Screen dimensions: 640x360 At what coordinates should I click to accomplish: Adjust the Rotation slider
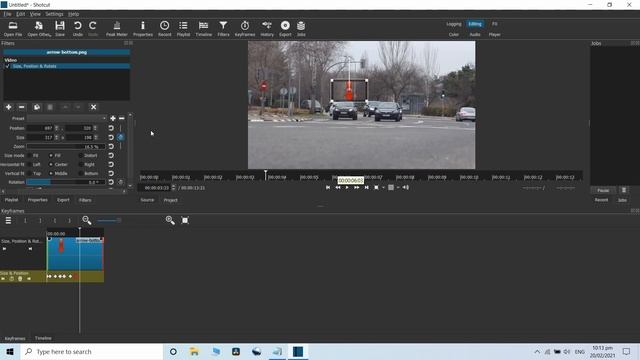(65, 182)
